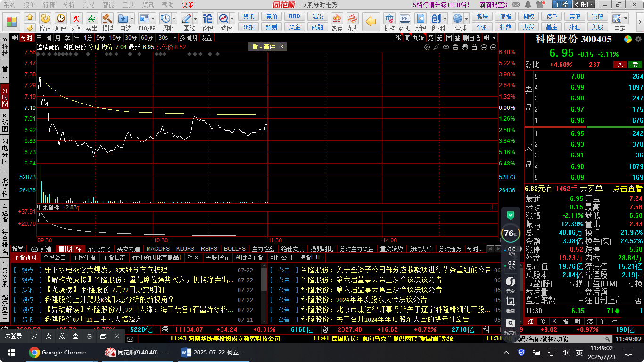The height and width of the screenshot is (362, 644).
Task: Expand the 周期 period dropdown arrow
Action: click(x=174, y=18)
